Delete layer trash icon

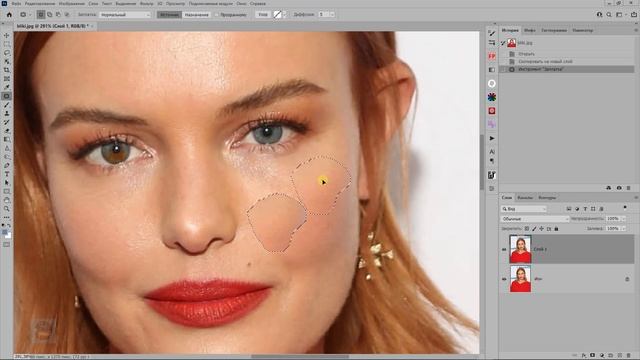point(629,356)
